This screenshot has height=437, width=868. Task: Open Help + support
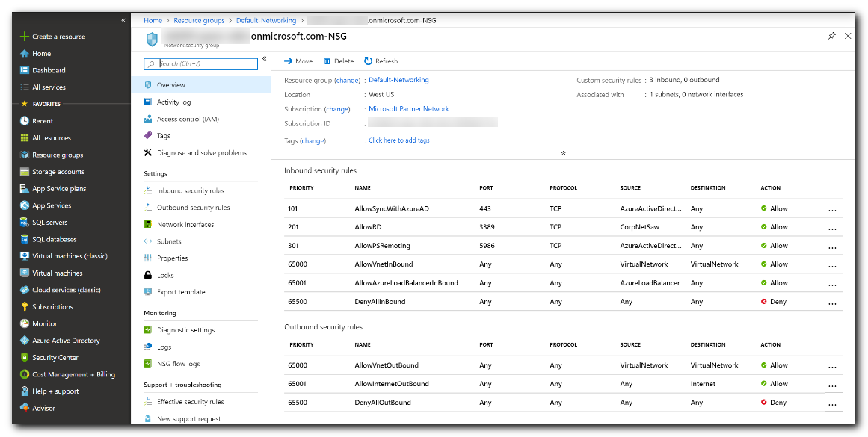(55, 391)
